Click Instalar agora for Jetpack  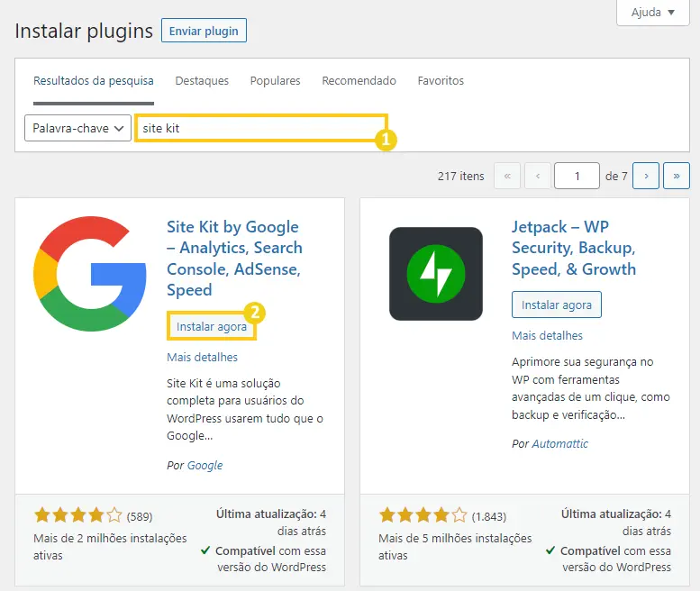click(557, 305)
